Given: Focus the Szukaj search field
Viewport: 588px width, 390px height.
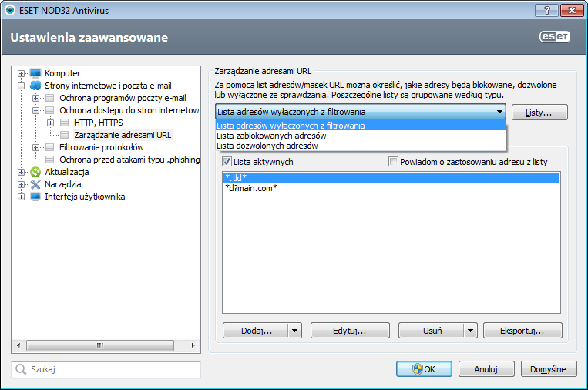Looking at the screenshot, I should tap(106, 369).
